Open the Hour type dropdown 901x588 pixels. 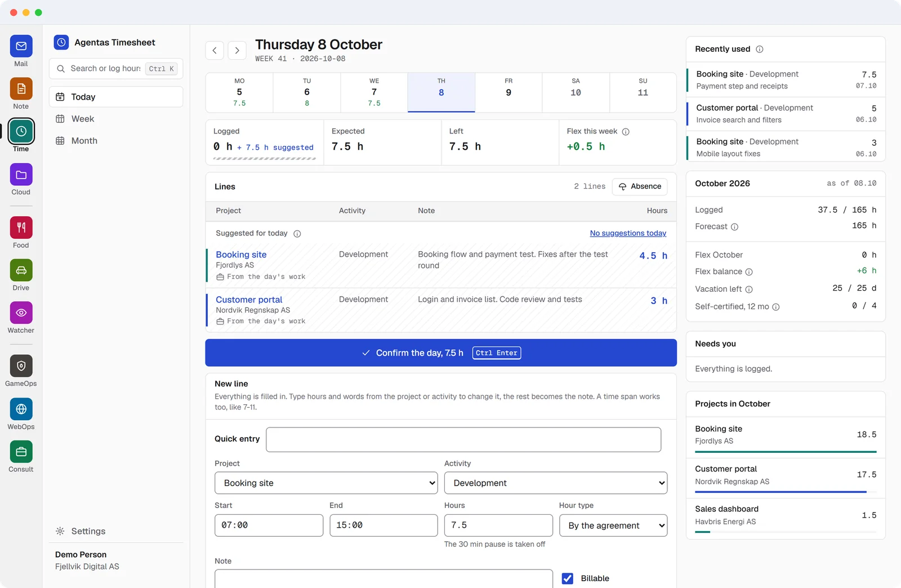613,525
